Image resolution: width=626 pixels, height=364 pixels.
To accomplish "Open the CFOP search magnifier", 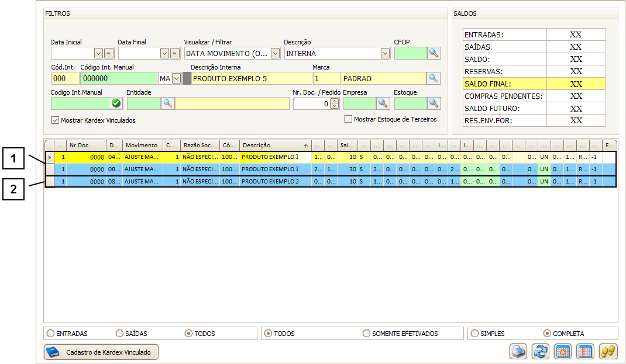I will pyautogui.click(x=434, y=53).
